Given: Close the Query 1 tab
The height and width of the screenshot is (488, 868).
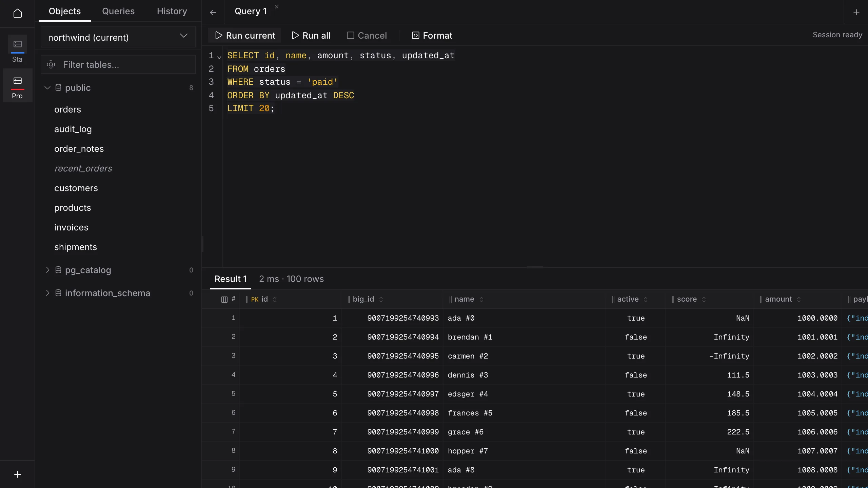Looking at the screenshot, I should click(277, 7).
